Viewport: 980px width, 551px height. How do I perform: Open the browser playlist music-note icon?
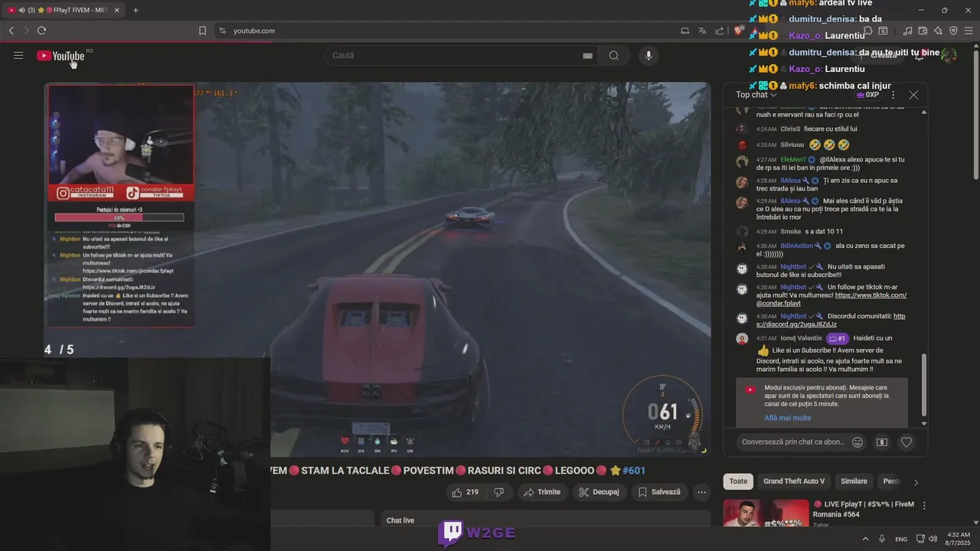click(907, 31)
